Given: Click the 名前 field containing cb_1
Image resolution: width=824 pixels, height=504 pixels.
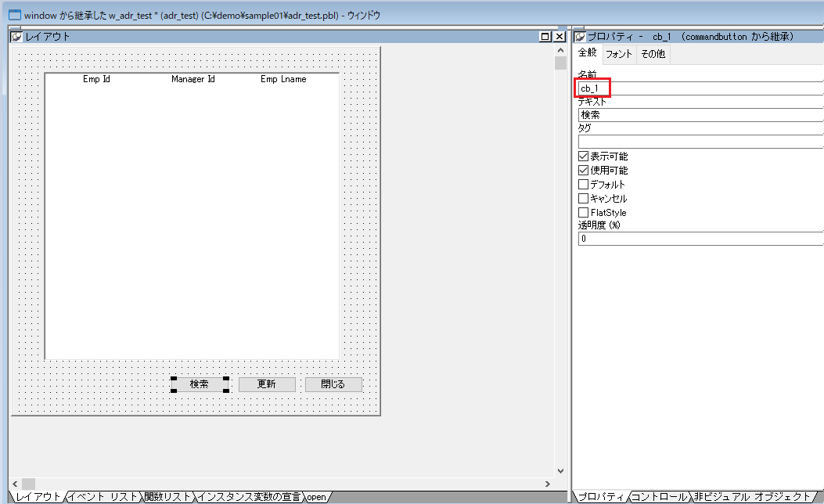Looking at the screenshot, I should pos(696,88).
